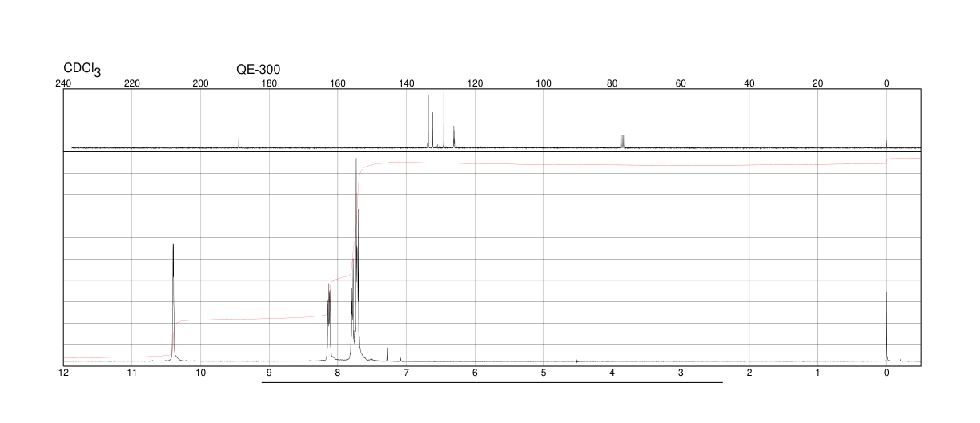Click the CDCl3 solvent label

tap(82, 70)
